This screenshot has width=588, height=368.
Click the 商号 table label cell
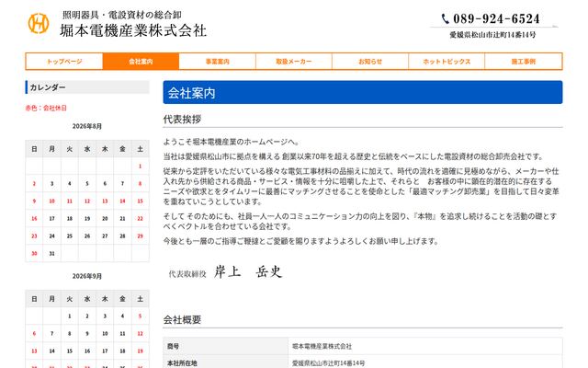tap(226, 346)
